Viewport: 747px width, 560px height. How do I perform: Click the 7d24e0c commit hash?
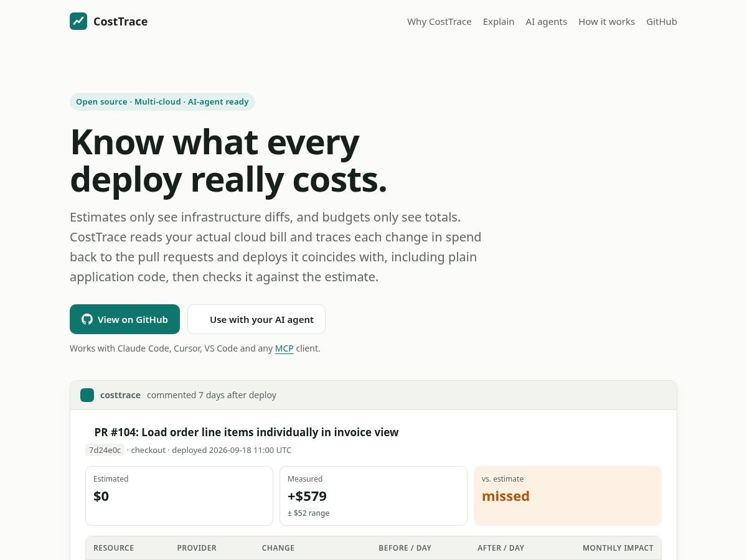(x=105, y=450)
